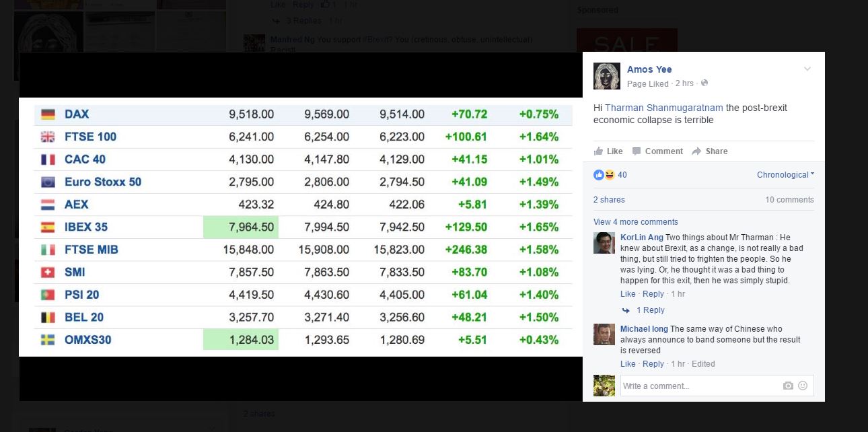Screen dimensions: 868x432
Task: Click the Portuguese flag beside PSI 20
Action: tap(48, 295)
